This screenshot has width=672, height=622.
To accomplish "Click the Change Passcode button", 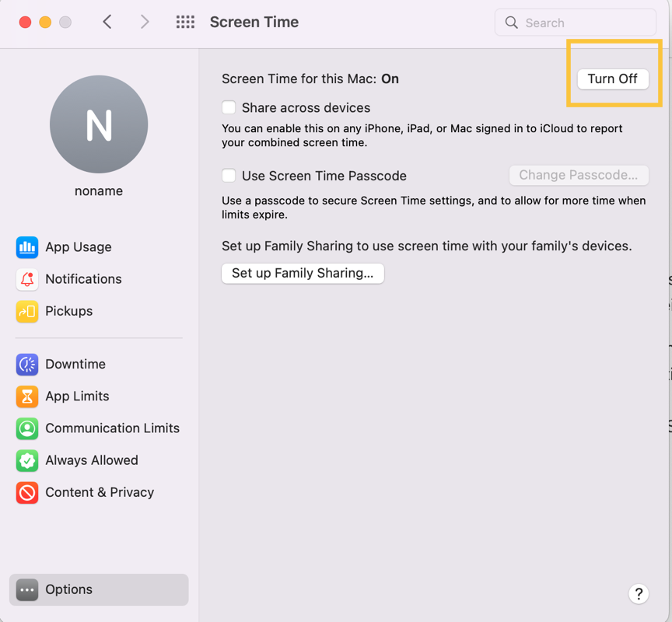I will pos(578,175).
